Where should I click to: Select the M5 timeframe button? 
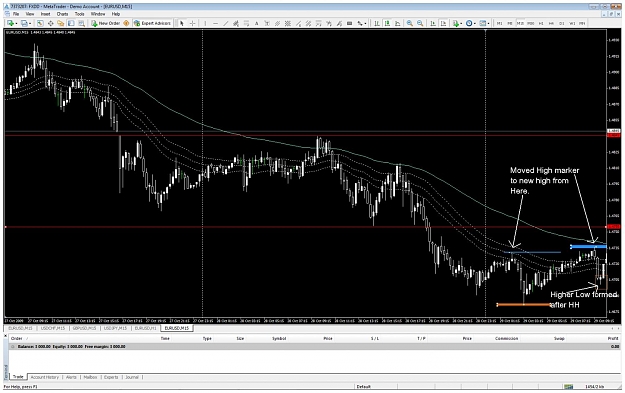click(x=509, y=24)
